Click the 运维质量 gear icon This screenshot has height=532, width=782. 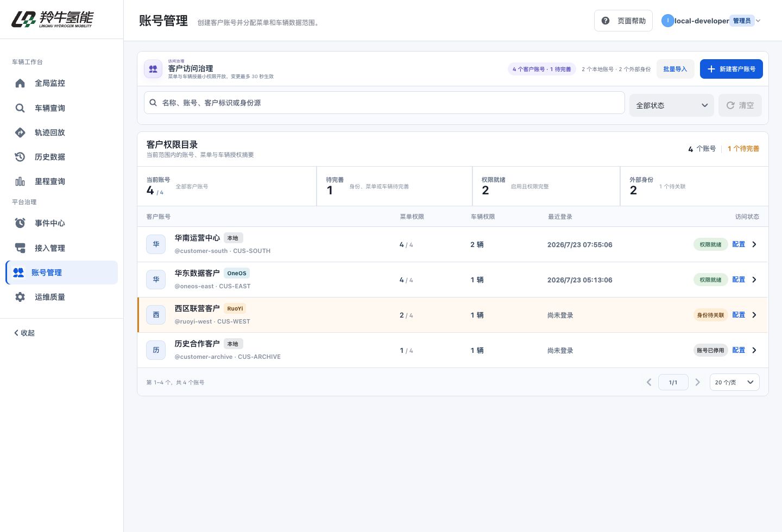click(x=20, y=297)
